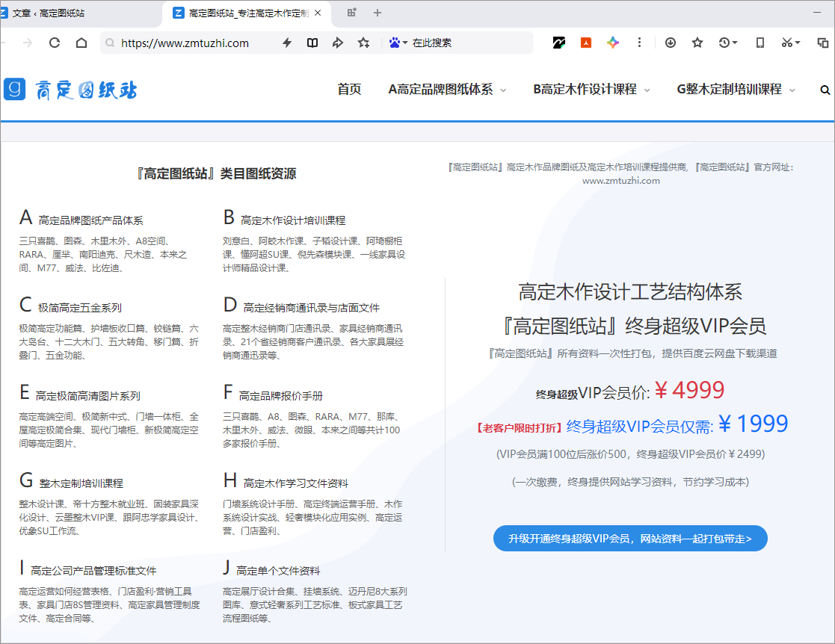Open the downloads icon in toolbar

(x=671, y=43)
